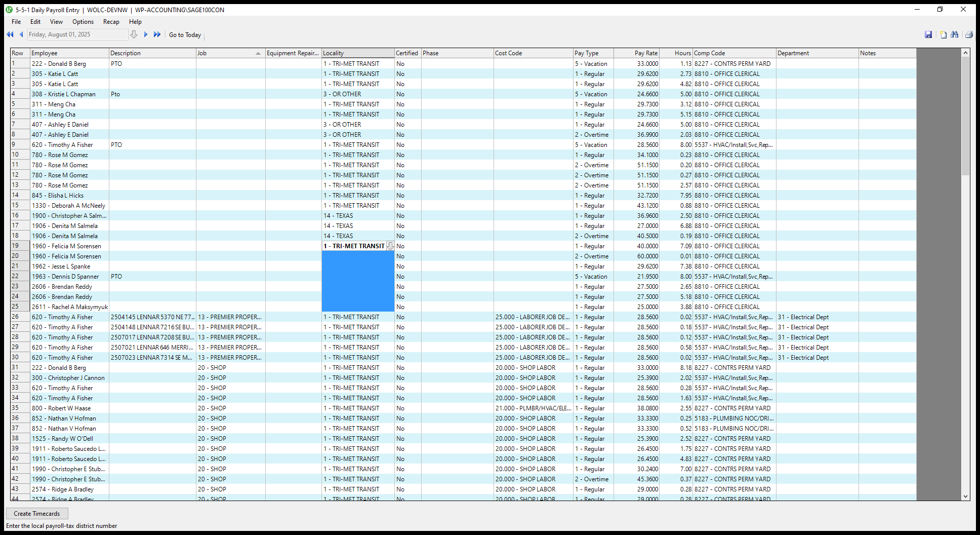Click the Save floppy disk icon

click(928, 34)
